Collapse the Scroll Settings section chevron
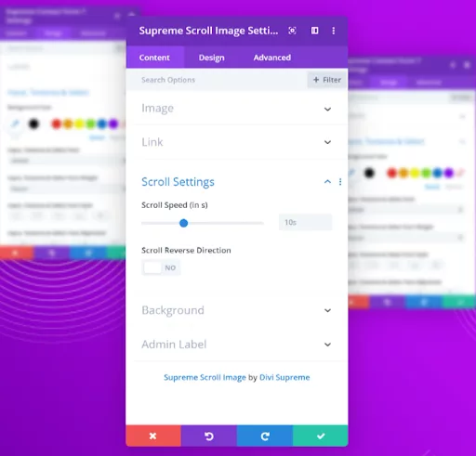This screenshot has width=476, height=456. point(327,182)
